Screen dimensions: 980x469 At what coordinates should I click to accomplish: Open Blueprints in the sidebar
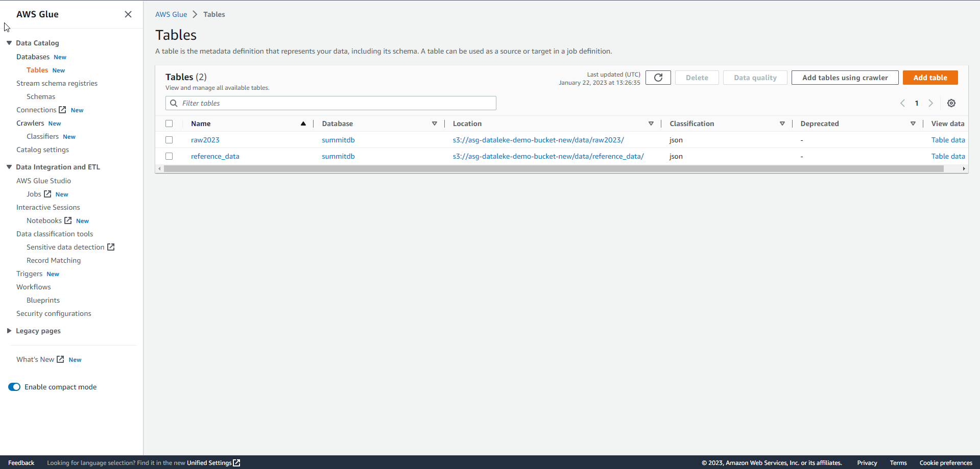pyautogui.click(x=43, y=300)
